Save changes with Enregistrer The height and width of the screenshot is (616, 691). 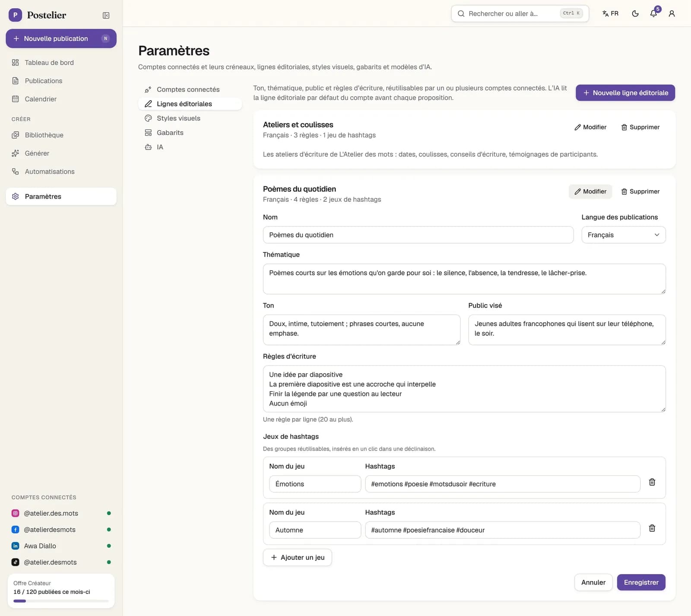[641, 582]
